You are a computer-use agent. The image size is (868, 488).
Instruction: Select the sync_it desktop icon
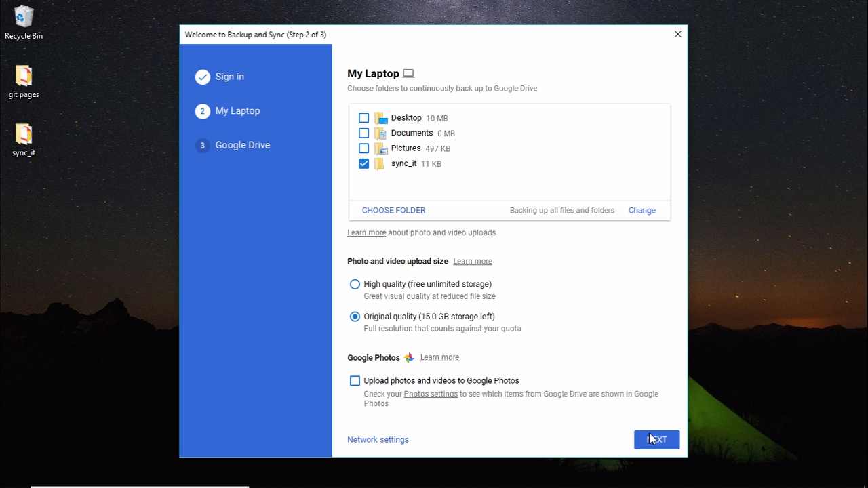(24, 140)
